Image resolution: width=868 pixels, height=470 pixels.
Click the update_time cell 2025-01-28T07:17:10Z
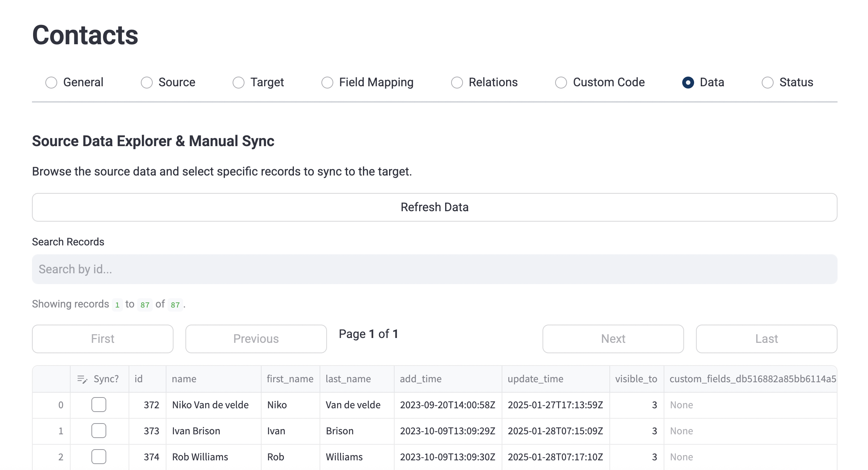[x=556, y=457]
